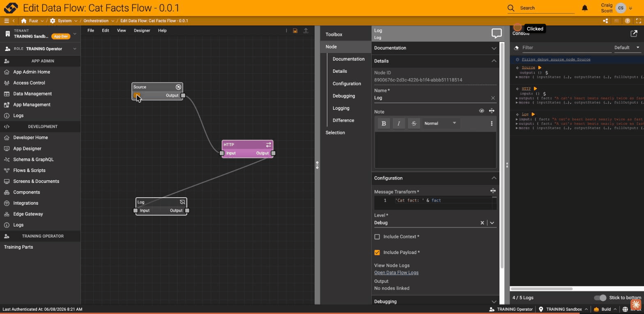Expand the Documentation section
This screenshot has width=644, height=314.
coord(435,48)
